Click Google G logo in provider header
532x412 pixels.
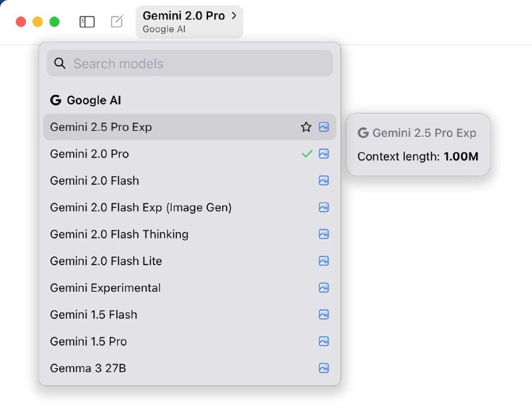[x=56, y=100]
